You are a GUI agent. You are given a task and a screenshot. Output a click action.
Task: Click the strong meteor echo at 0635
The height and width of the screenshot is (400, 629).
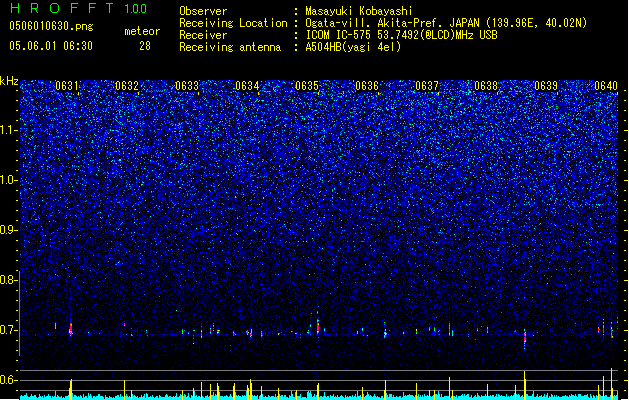pyautogui.click(x=318, y=324)
